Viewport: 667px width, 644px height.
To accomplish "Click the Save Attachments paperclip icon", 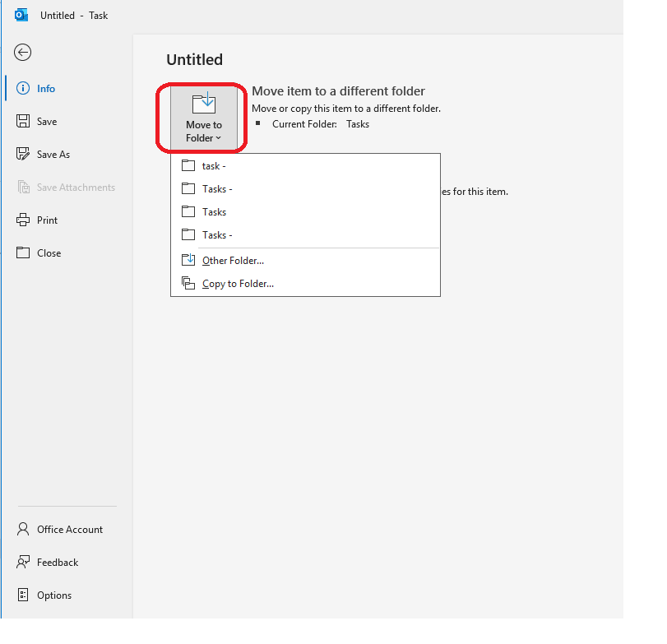I will click(23, 187).
